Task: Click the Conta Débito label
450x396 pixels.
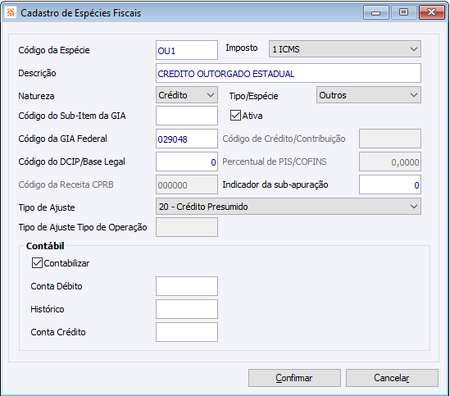Action: pos(56,286)
